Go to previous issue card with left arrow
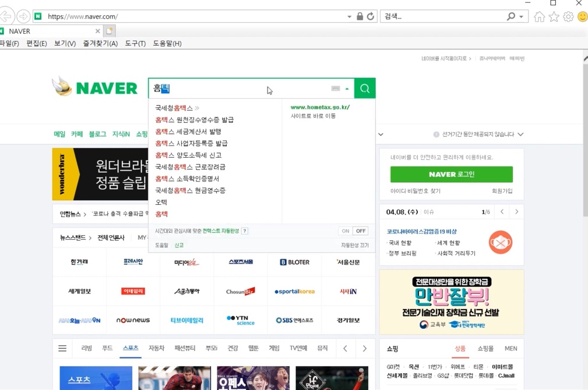The width and height of the screenshot is (588, 390). point(502,212)
